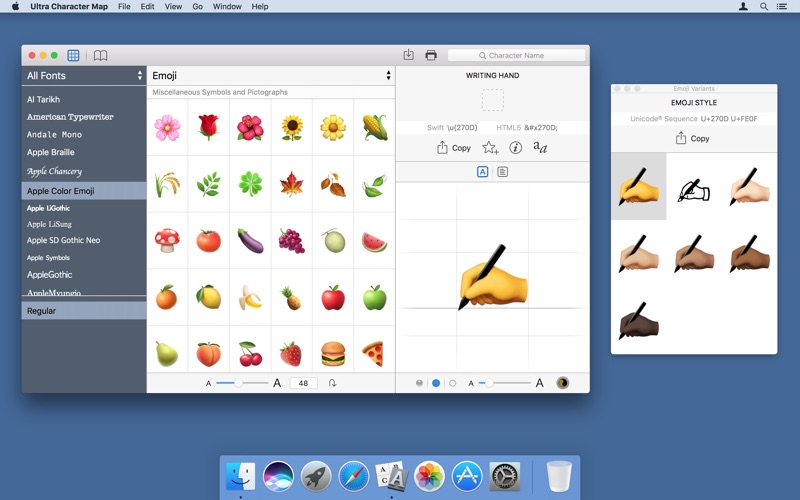Add character to favorites with the star icon
This screenshot has width=800, height=500.
(490, 148)
